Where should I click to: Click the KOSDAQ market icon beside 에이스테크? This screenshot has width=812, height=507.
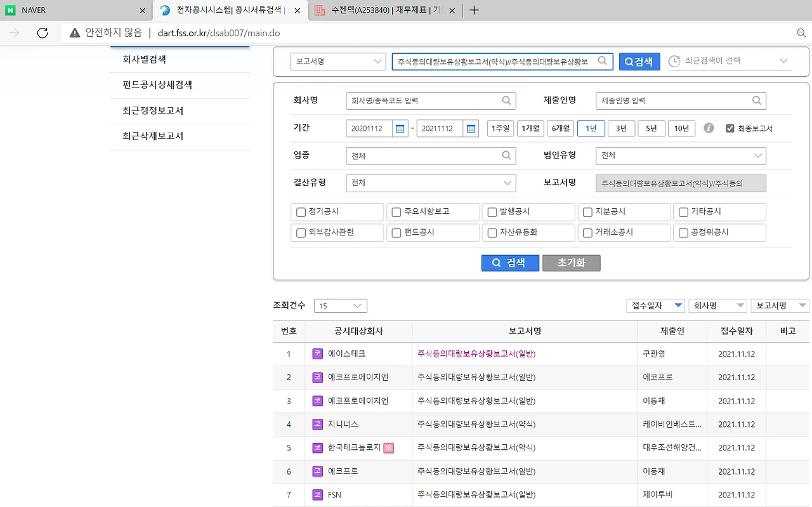(x=318, y=353)
